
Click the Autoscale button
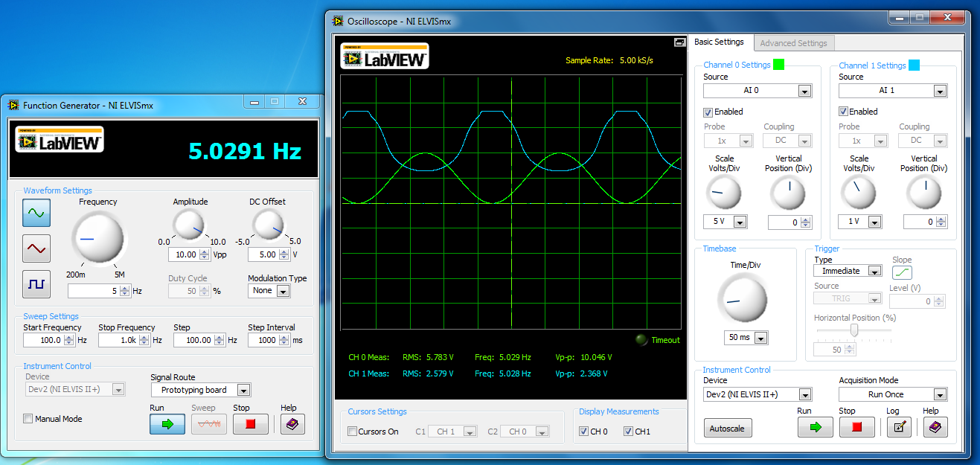728,428
